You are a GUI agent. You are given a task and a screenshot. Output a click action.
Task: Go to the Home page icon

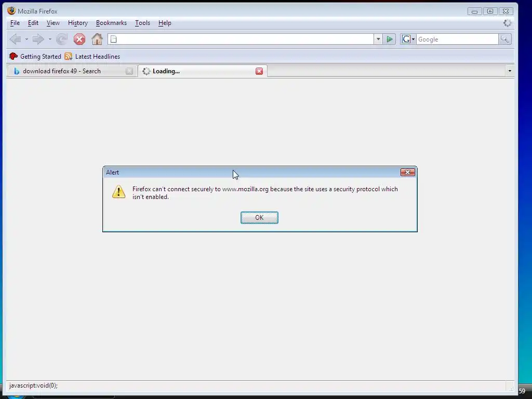[97, 39]
